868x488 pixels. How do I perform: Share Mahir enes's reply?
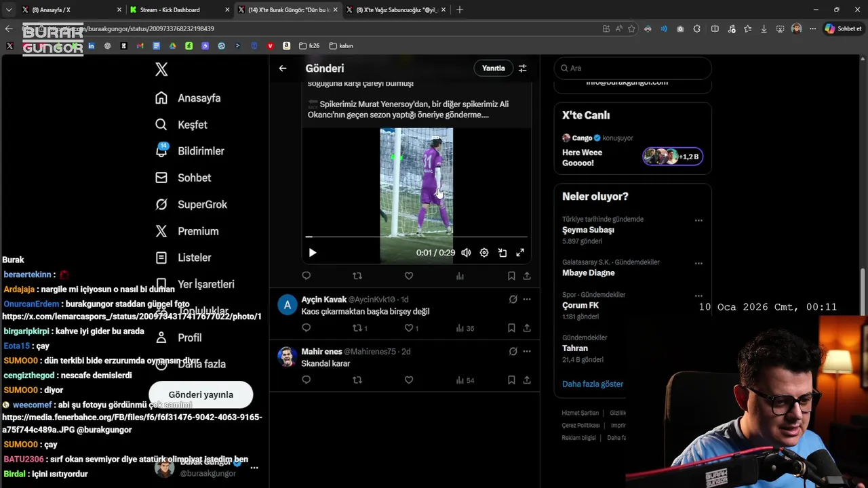coord(527,380)
